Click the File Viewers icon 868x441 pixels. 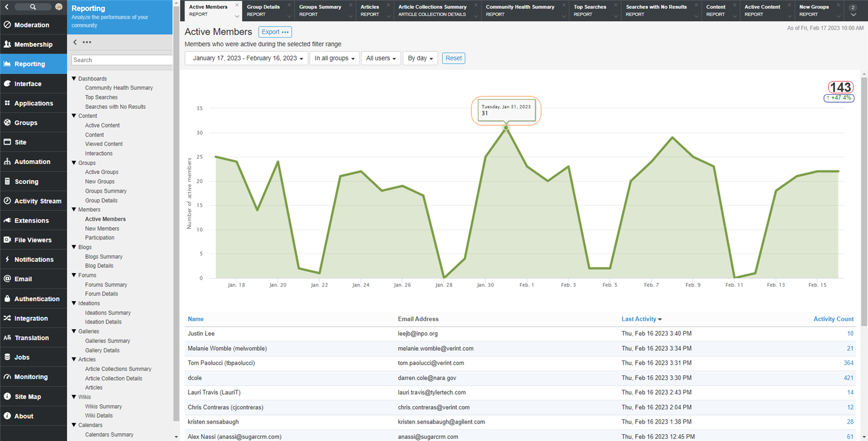coord(7,240)
